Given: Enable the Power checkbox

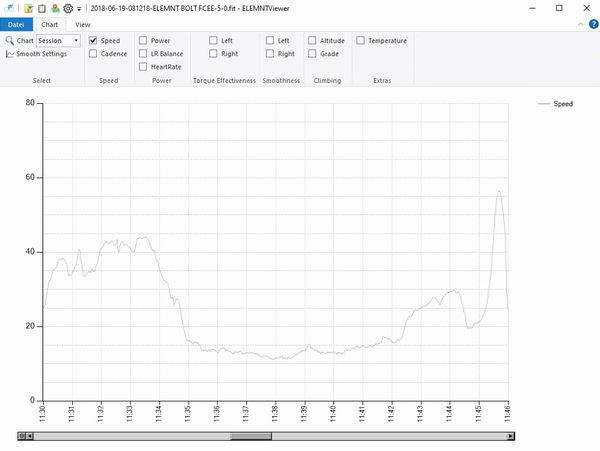Looking at the screenshot, I should click(x=143, y=40).
